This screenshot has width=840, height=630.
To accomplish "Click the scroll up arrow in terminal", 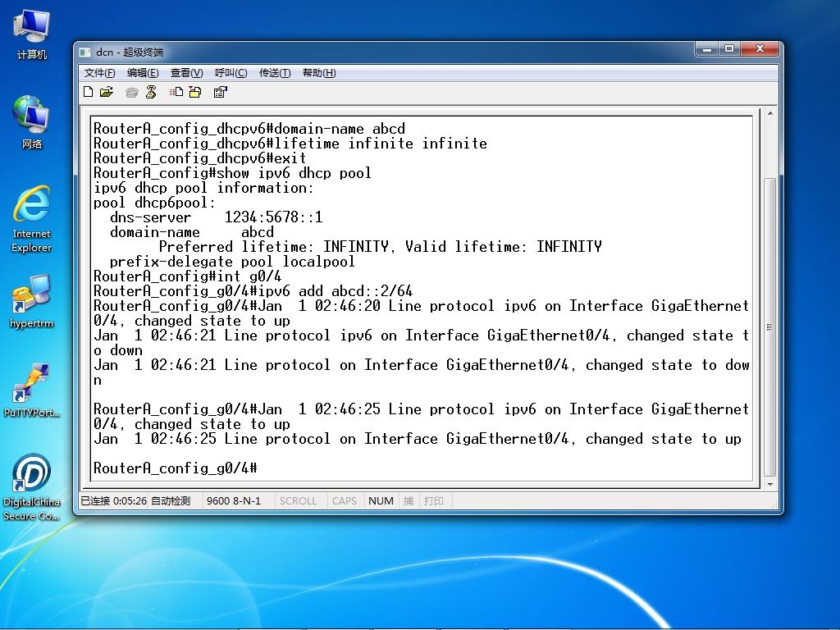I will (769, 113).
